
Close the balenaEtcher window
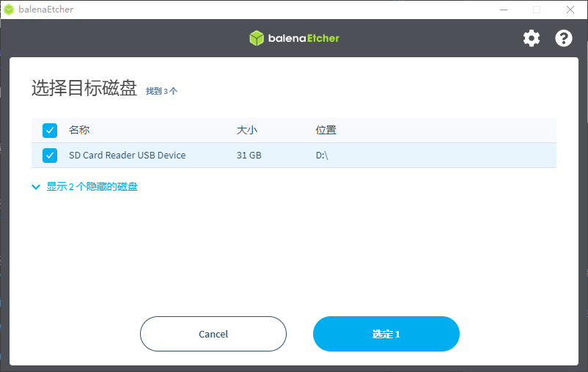pyautogui.click(x=570, y=10)
